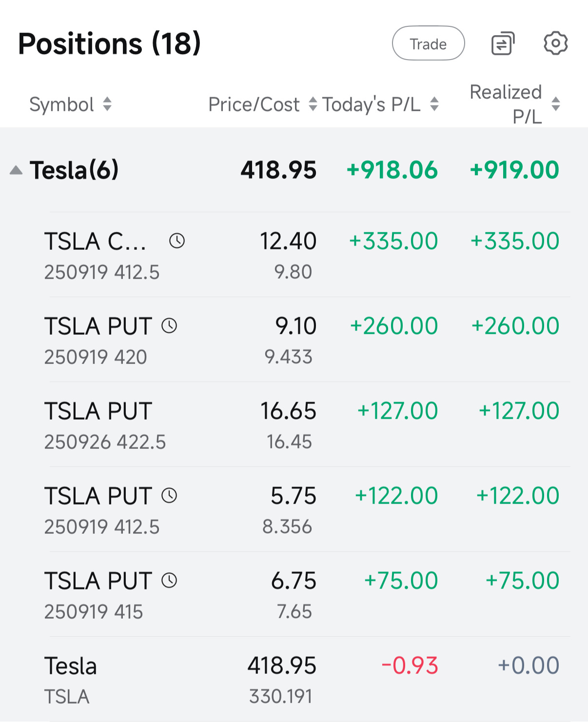The width and height of the screenshot is (588, 727).
Task: Sort by Symbol arrows
Action: pos(107,104)
